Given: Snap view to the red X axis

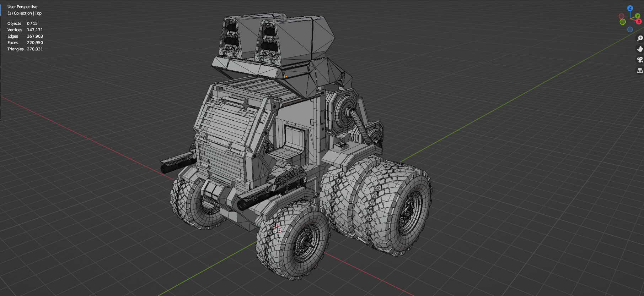Looking at the screenshot, I should (639, 21).
